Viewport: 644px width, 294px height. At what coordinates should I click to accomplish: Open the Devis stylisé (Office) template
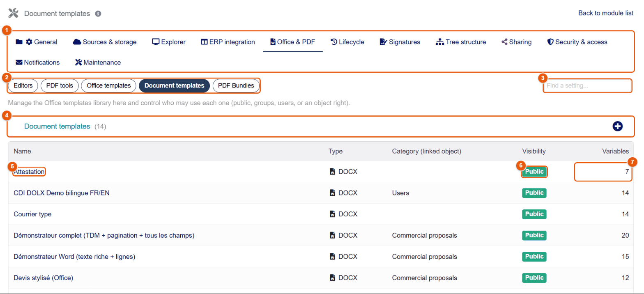coord(43,278)
